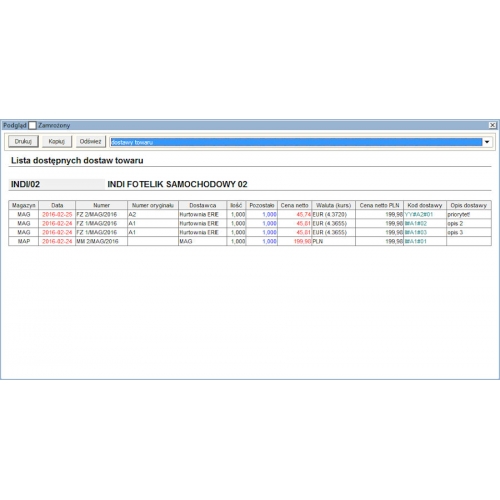Click the Cena netto PLN column header
500x500 pixels.
tap(379, 205)
